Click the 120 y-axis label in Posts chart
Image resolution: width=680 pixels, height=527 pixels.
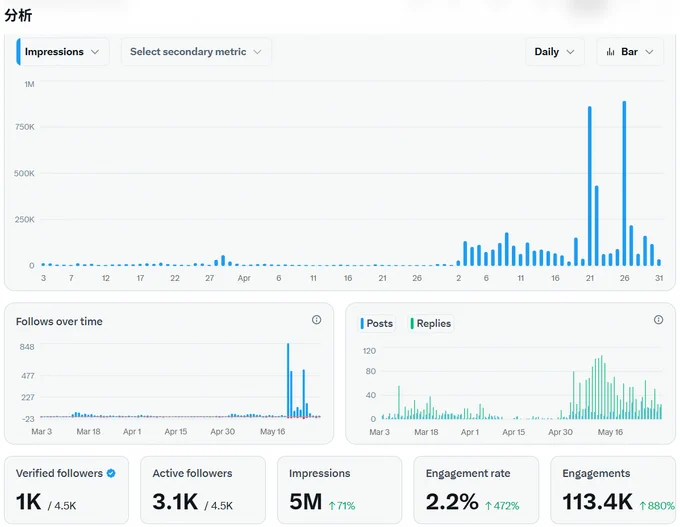click(369, 350)
